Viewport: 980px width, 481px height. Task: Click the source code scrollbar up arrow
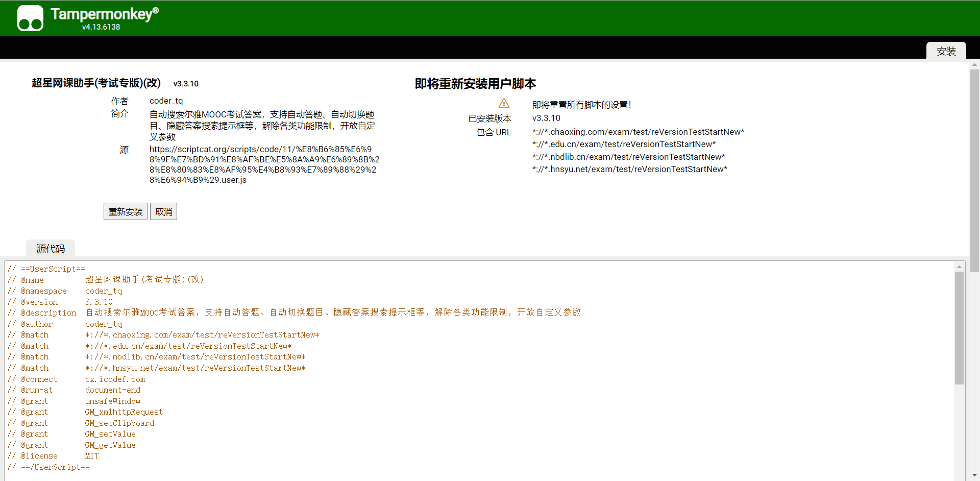[x=959, y=267]
